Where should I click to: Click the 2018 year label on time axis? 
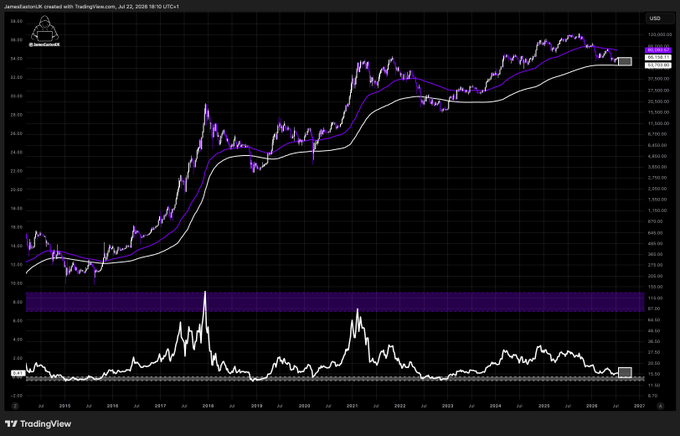(208, 406)
